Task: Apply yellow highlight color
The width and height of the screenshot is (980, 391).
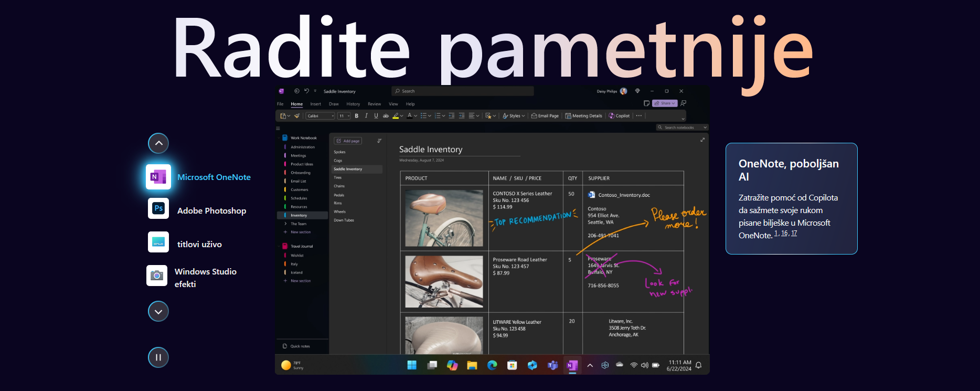Action: pos(396,116)
